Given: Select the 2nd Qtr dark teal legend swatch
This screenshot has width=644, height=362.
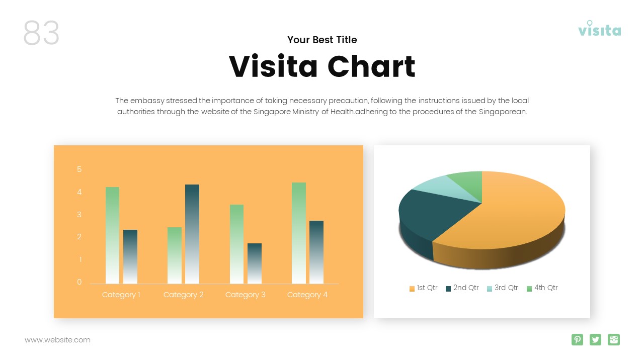Looking at the screenshot, I should pyautogui.click(x=448, y=289).
